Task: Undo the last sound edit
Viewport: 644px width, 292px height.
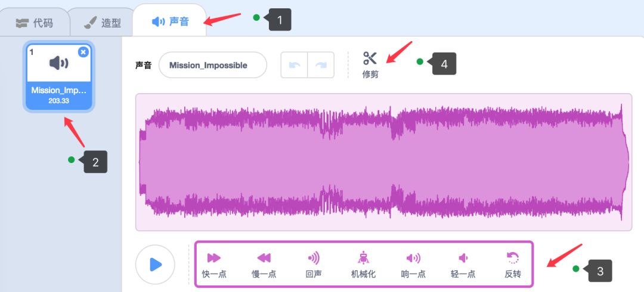Action: point(294,65)
